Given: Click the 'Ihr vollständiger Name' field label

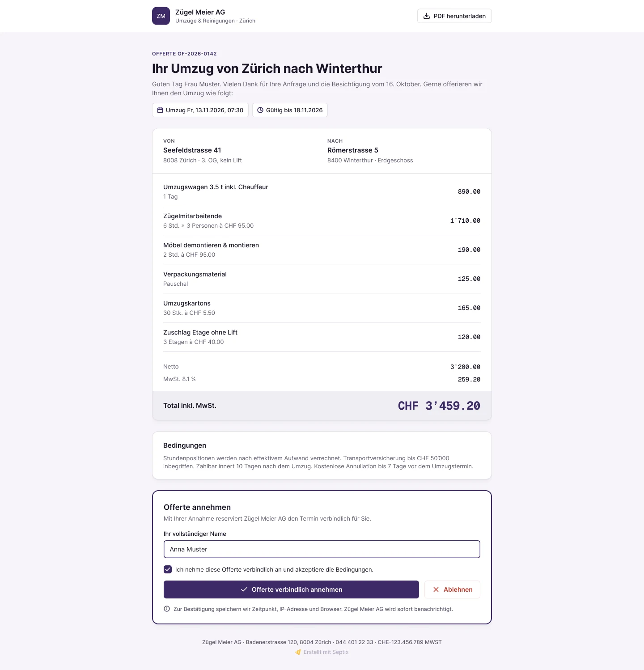Looking at the screenshot, I should tap(195, 534).
